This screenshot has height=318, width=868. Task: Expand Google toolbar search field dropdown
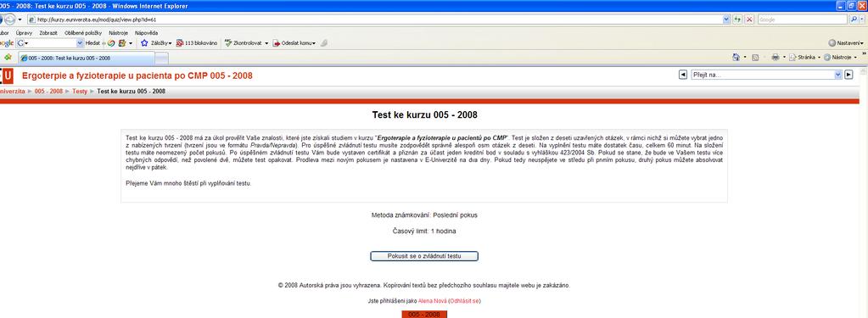[x=81, y=42]
